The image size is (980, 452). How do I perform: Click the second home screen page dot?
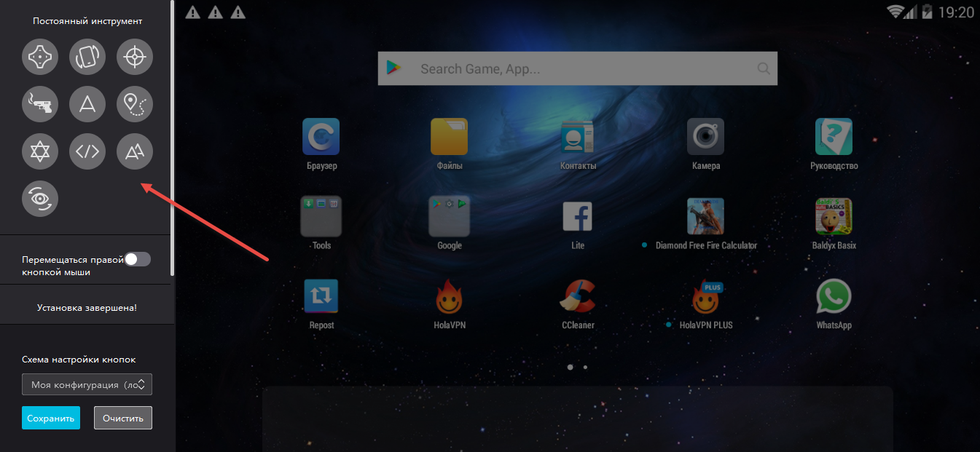pyautogui.click(x=585, y=368)
